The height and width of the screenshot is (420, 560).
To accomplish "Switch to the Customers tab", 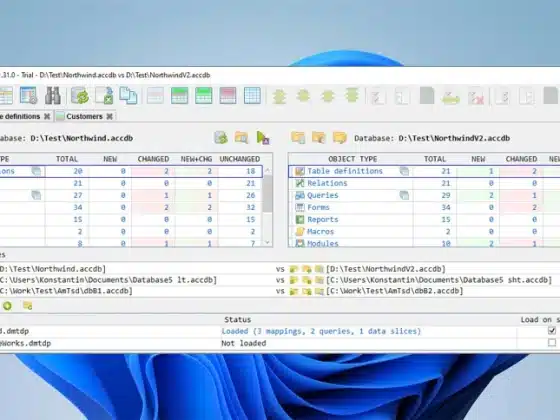I will tap(84, 116).
